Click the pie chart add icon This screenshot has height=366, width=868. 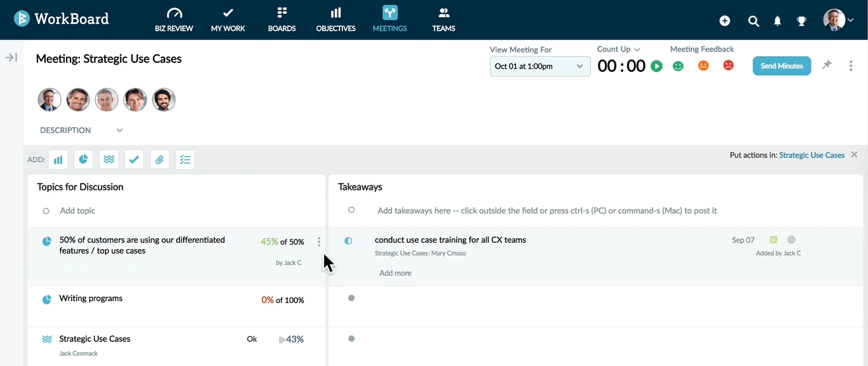(x=83, y=160)
